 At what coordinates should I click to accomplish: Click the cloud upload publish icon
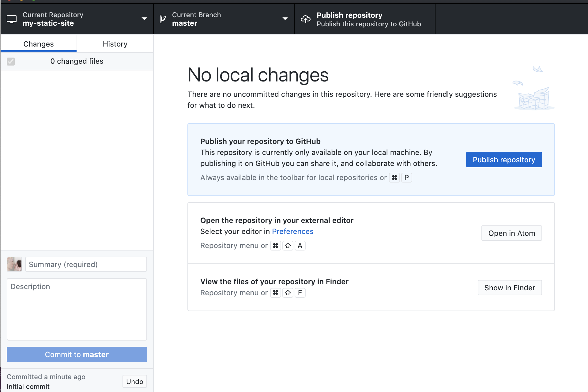pos(305,19)
